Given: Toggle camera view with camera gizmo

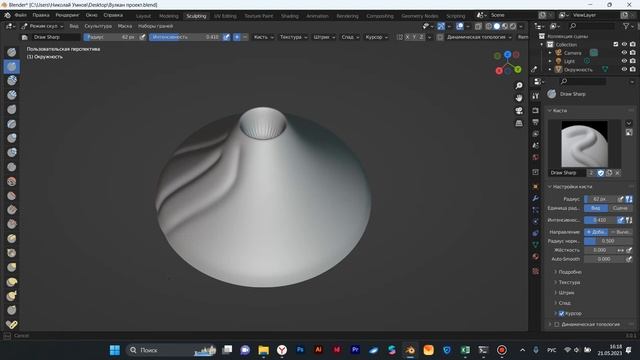Looking at the screenshot, I should tap(519, 111).
